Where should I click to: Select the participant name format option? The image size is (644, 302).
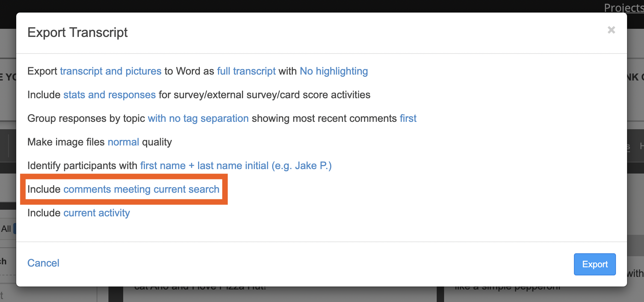[236, 166]
